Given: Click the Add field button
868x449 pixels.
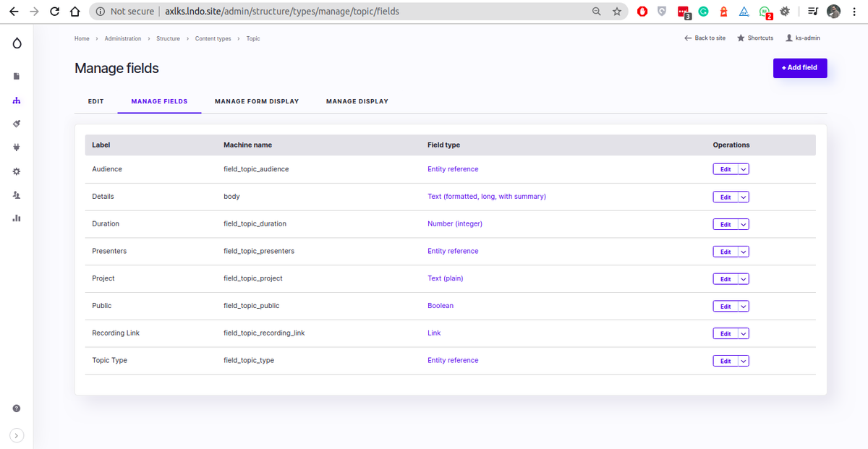Looking at the screenshot, I should (799, 68).
